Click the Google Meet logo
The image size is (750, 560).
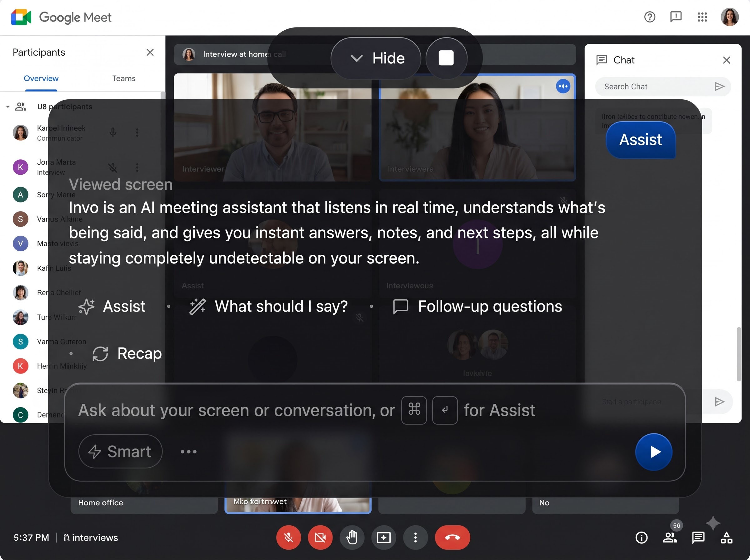click(61, 17)
